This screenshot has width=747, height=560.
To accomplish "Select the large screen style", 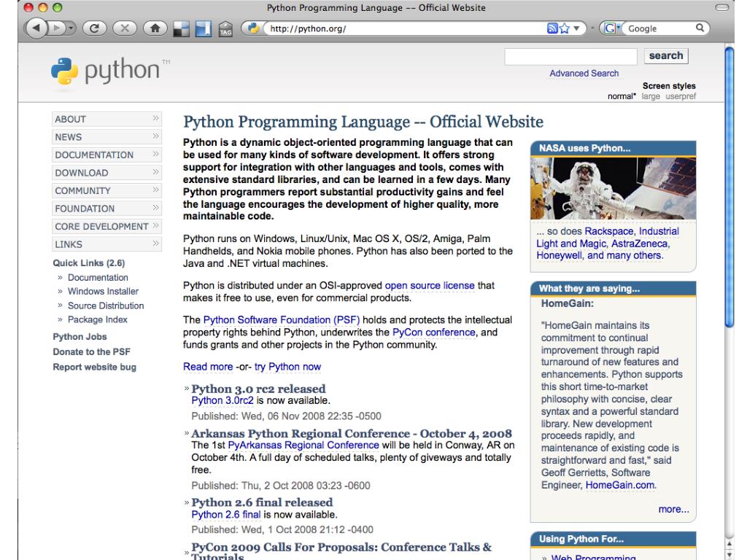I will pos(651,96).
